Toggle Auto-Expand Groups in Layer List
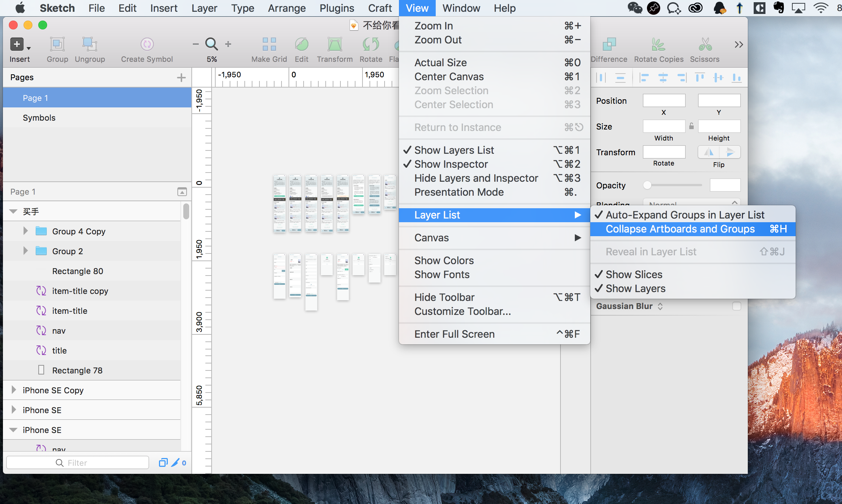Viewport: 842px width, 504px height. point(684,215)
